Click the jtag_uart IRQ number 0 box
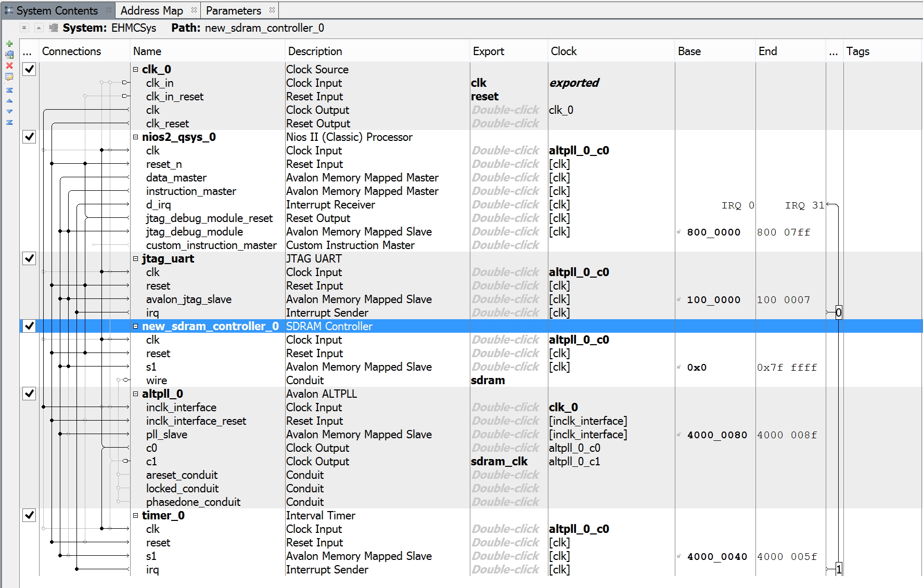 tap(839, 312)
